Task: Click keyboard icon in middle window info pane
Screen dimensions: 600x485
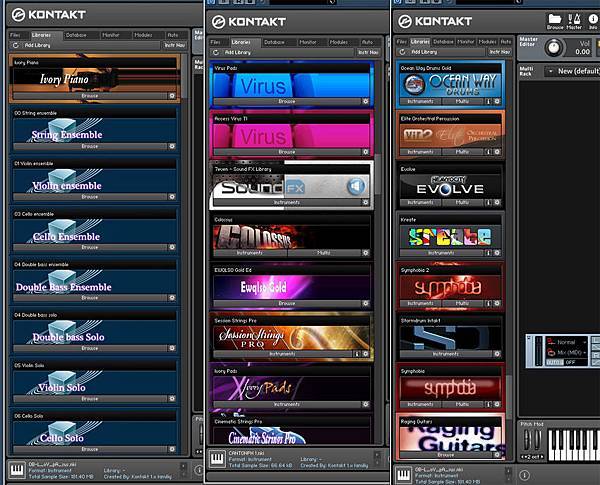Action: [217, 458]
